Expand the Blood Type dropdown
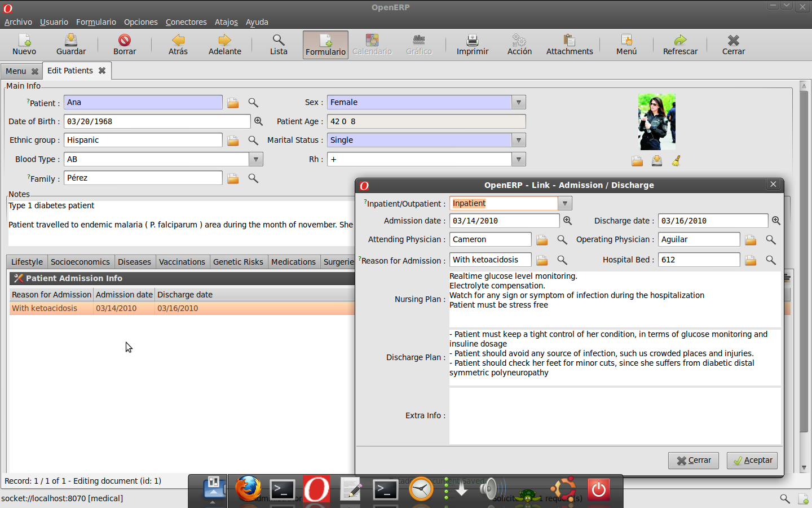The width and height of the screenshot is (812, 508). [x=256, y=160]
